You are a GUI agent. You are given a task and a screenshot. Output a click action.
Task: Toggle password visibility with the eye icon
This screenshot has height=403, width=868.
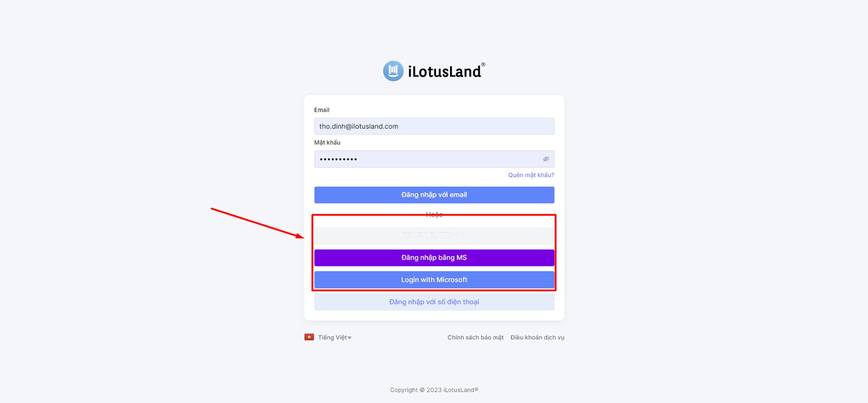[x=546, y=159]
